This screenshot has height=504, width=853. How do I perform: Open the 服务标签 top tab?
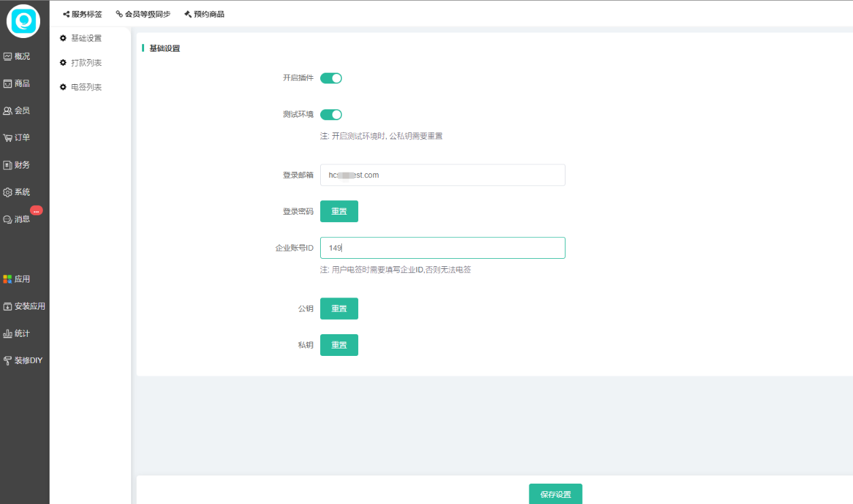click(x=82, y=14)
